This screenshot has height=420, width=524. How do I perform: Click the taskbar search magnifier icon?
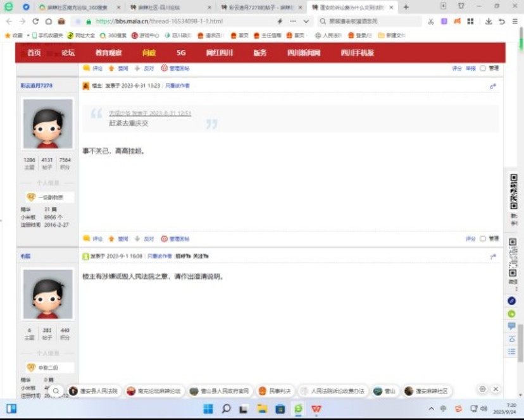(x=226, y=409)
